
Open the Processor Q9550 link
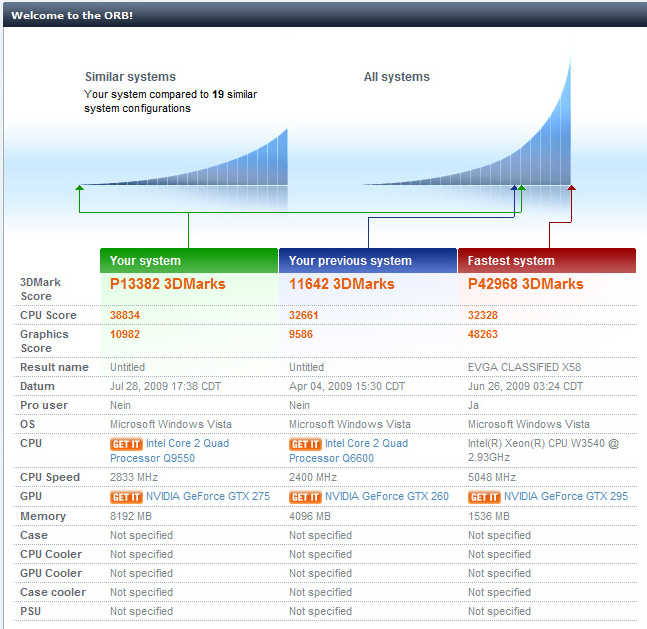pos(152,458)
